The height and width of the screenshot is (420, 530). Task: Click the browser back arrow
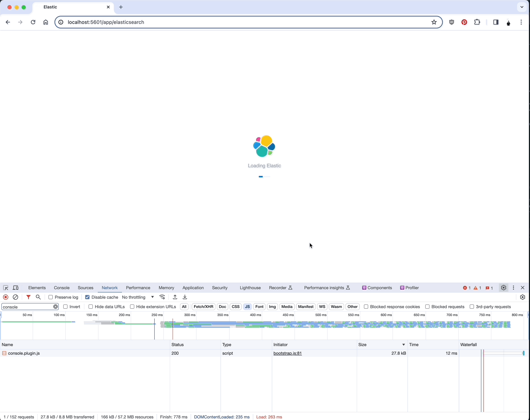click(8, 22)
